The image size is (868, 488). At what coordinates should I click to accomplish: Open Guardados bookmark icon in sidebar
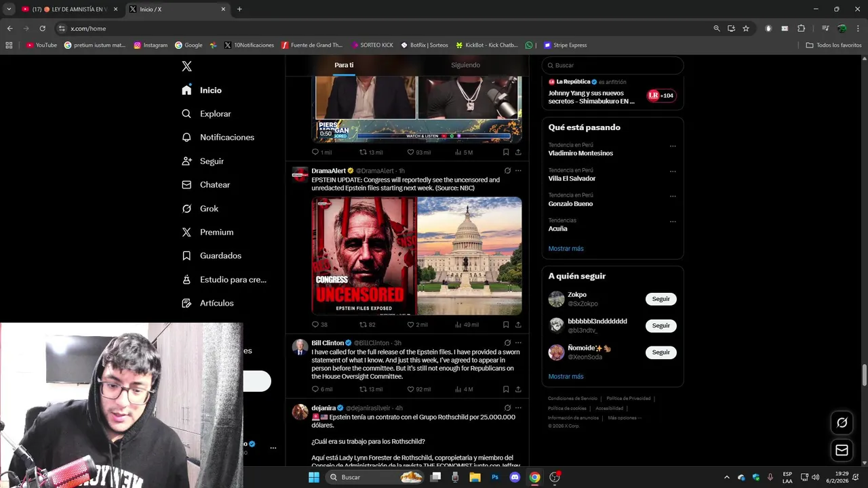[186, 256]
